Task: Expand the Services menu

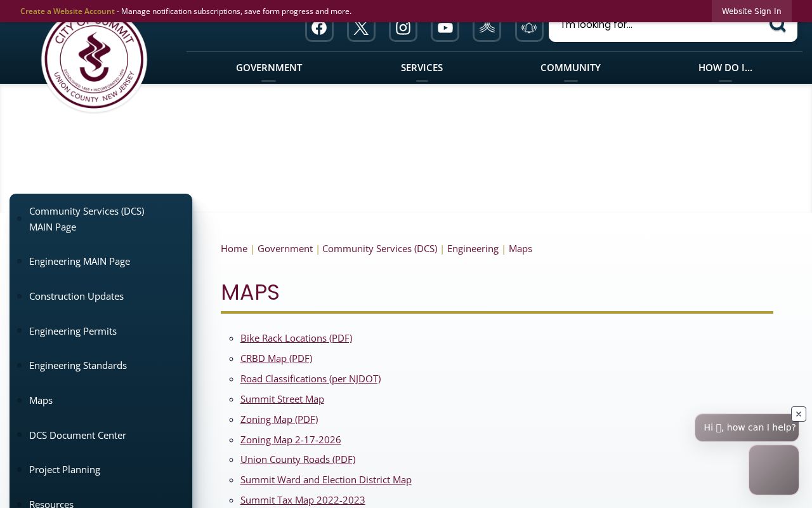Action: click(x=422, y=68)
